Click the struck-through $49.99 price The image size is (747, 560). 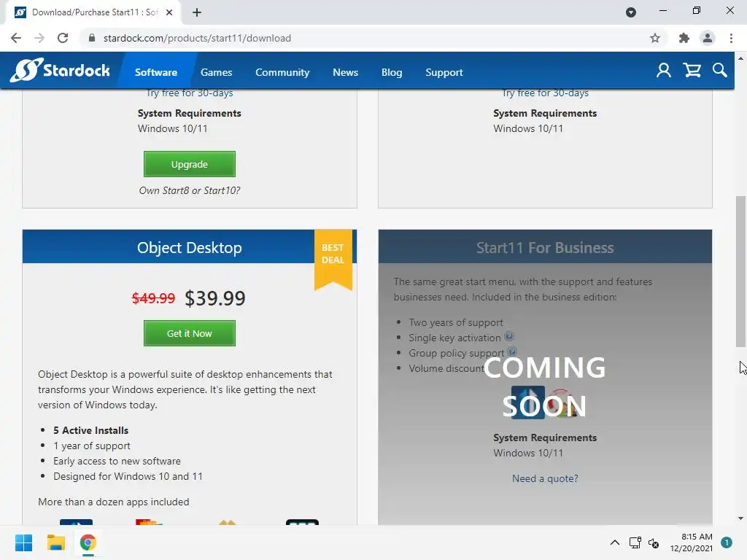(x=153, y=298)
